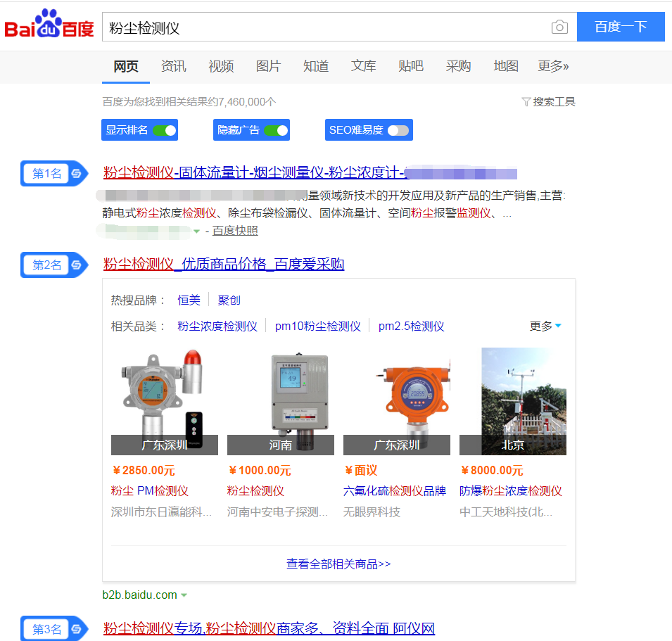Open pm10粉尘检测仪 category link
Image resolution: width=672 pixels, height=641 pixels.
[318, 326]
